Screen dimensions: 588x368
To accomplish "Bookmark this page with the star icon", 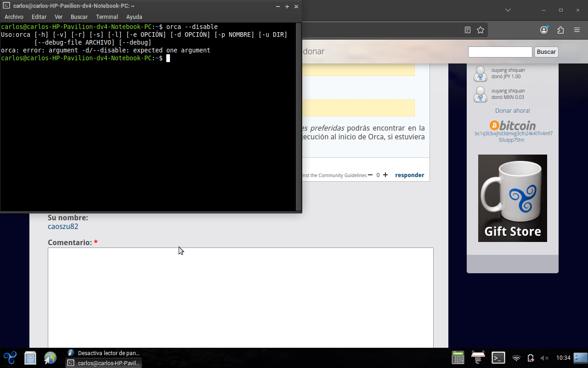I will point(481,30).
